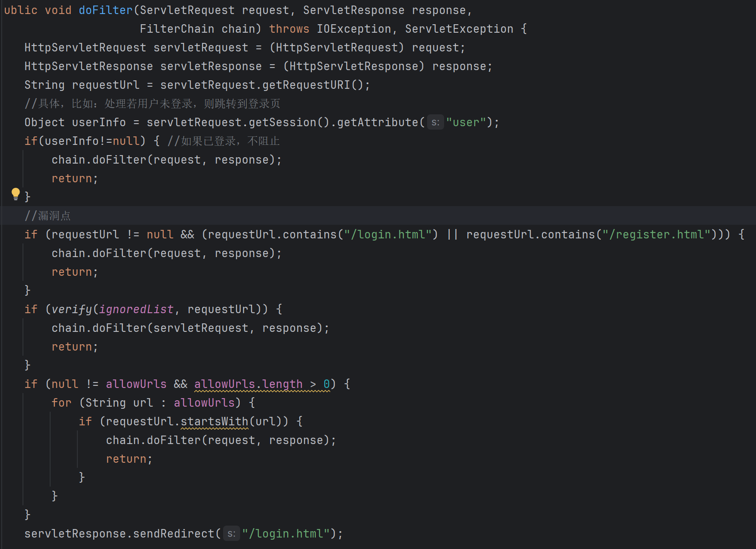Click the 's:' hint in sendRedirect call
This screenshot has width=756, height=549.
[231, 534]
